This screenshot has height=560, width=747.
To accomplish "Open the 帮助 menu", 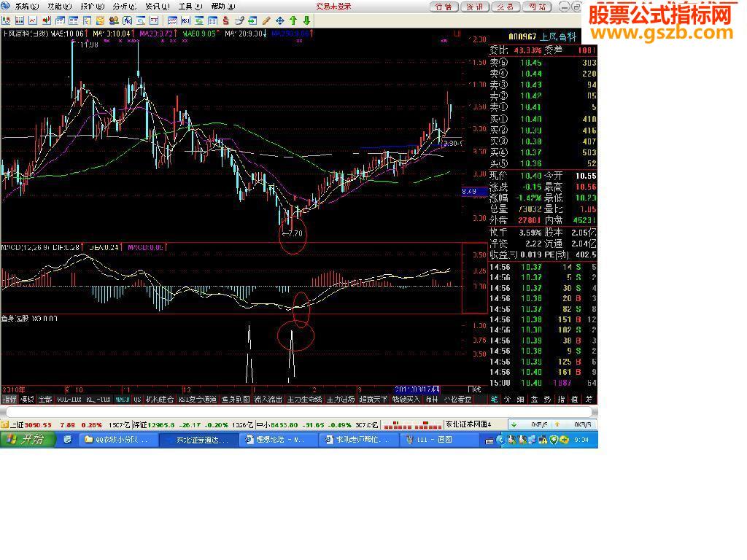I will [223, 6].
